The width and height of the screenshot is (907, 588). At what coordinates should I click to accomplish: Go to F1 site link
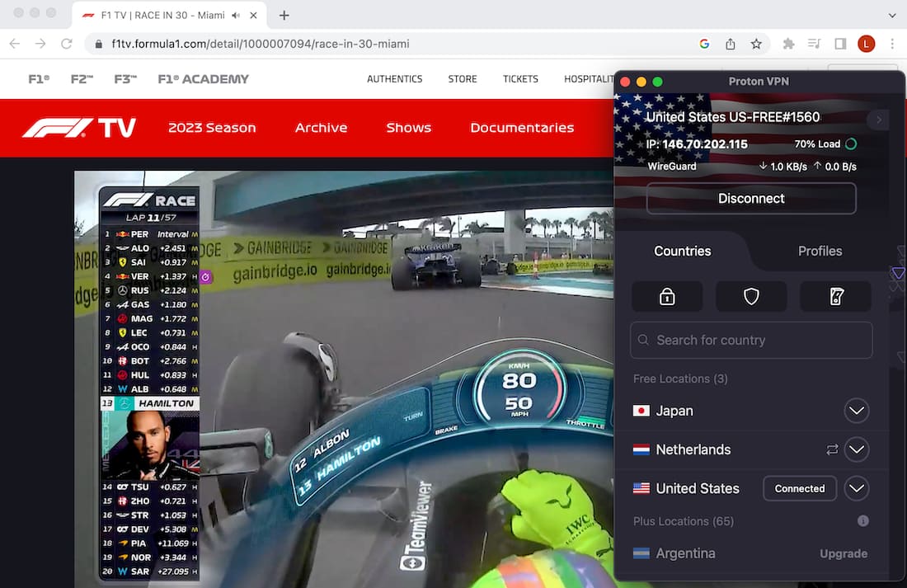(39, 79)
